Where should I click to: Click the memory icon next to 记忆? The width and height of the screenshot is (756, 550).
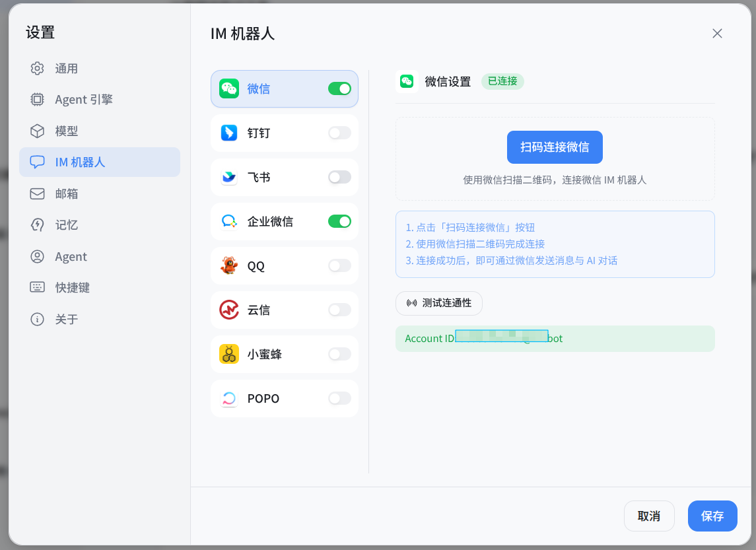(37, 225)
